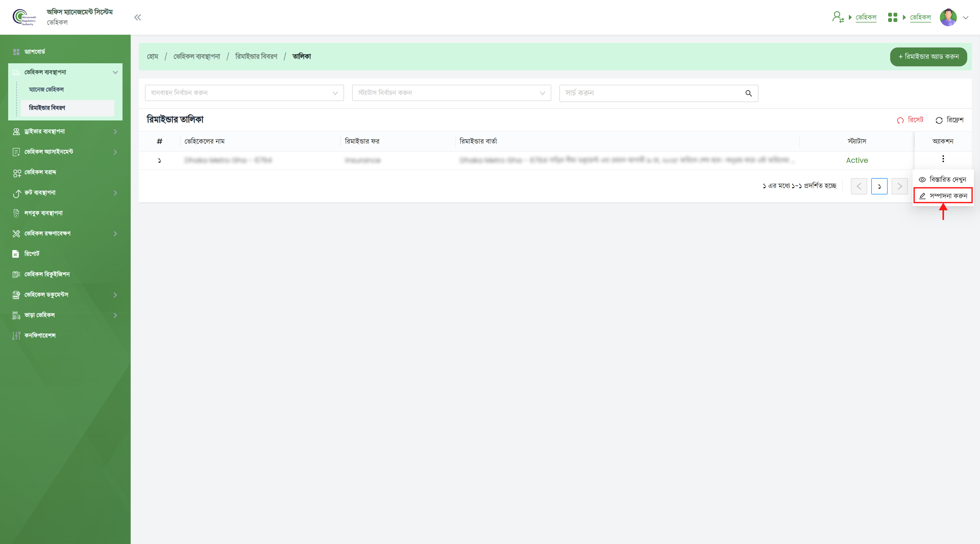Click the ভেহিকল অ্যাসাইনমেন্ট icon
Screen dimensions: 980x544
pos(16,152)
